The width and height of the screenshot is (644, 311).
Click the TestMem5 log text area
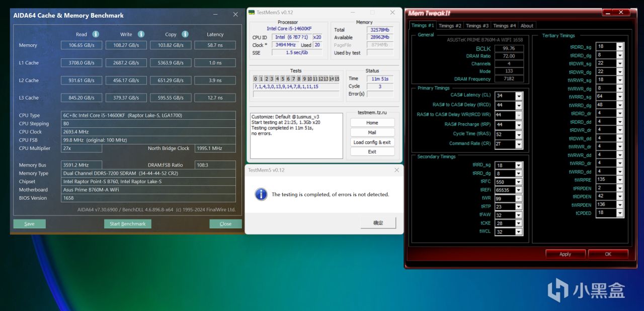pos(296,135)
